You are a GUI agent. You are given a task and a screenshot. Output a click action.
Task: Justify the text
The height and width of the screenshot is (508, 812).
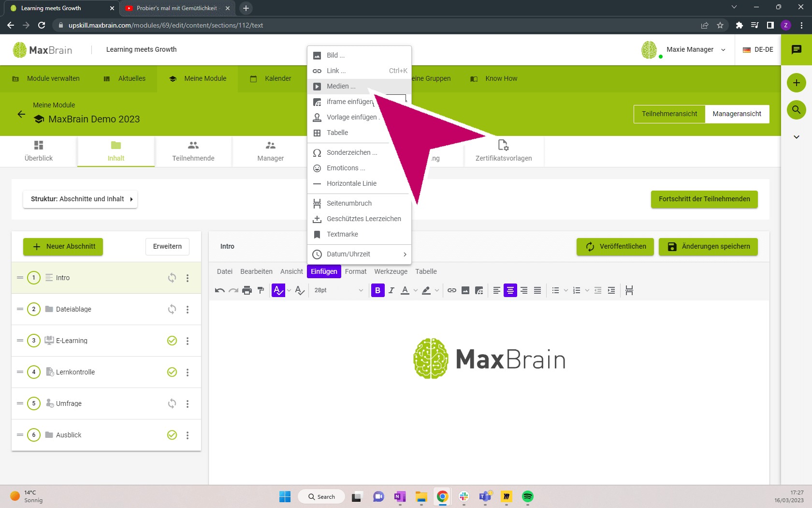pos(537,290)
